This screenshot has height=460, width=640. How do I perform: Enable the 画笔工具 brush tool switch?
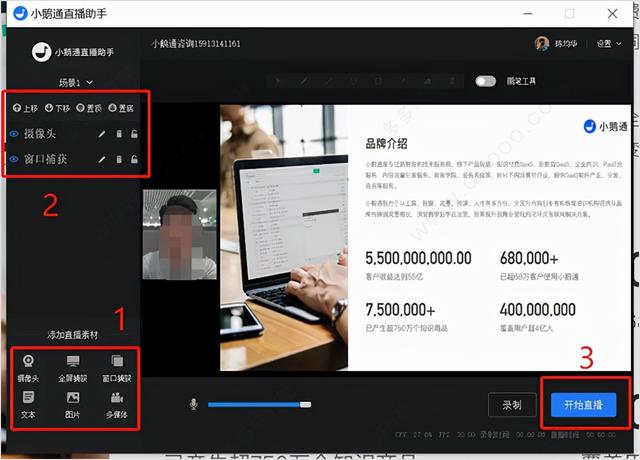[485, 81]
